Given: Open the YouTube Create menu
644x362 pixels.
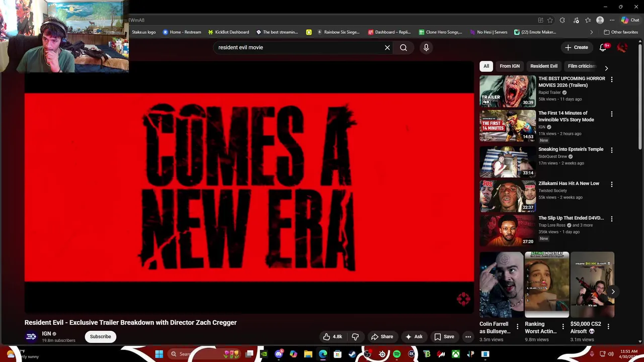Looking at the screenshot, I should coord(577,47).
